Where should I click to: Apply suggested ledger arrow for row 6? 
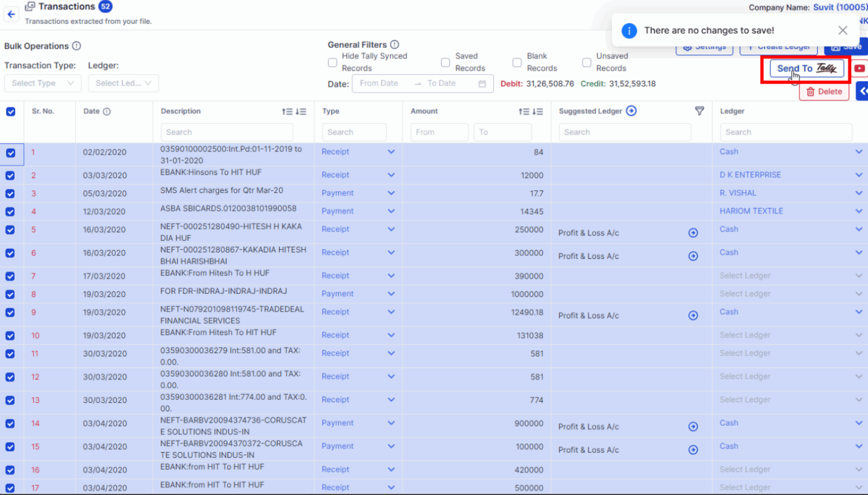tap(693, 256)
